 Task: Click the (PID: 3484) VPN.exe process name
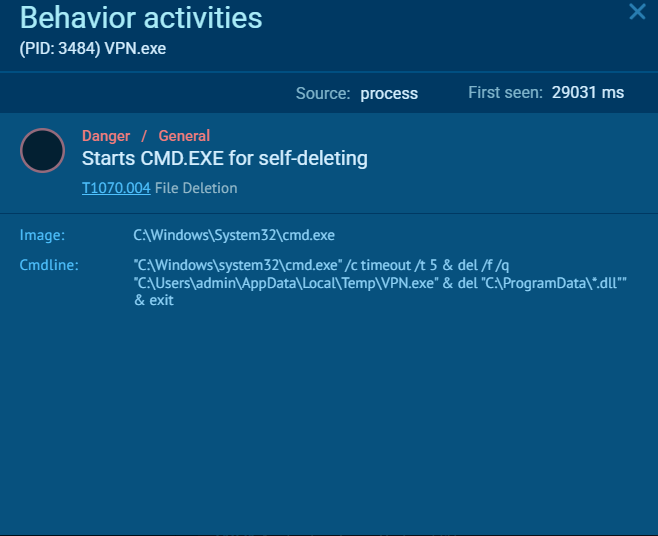click(x=93, y=49)
